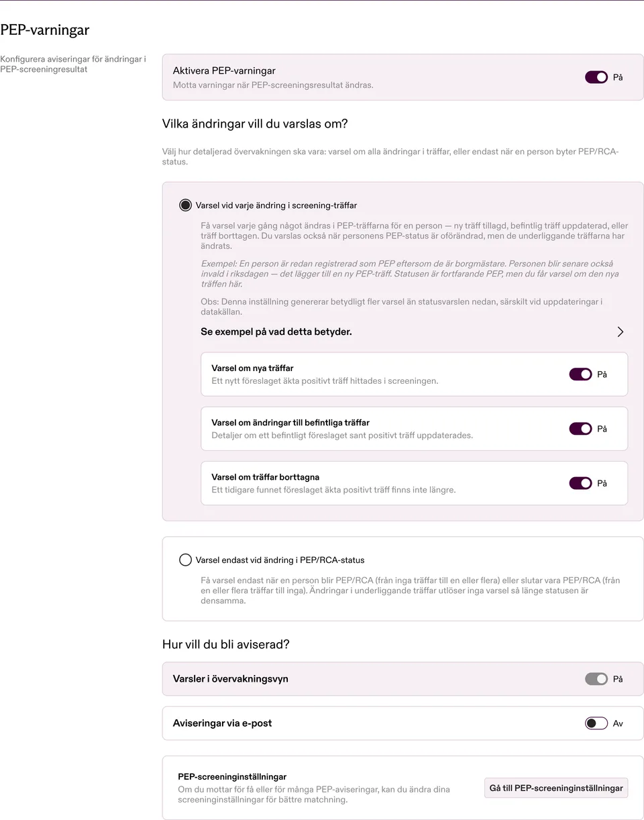Click the Hur vill du bli aviserad heading

(226, 645)
